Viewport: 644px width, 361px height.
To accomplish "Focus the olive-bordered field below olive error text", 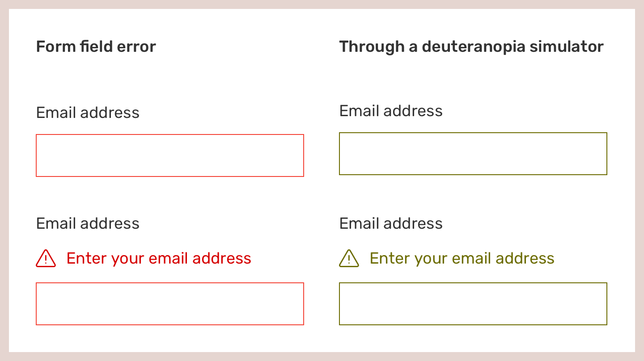I will (473, 304).
